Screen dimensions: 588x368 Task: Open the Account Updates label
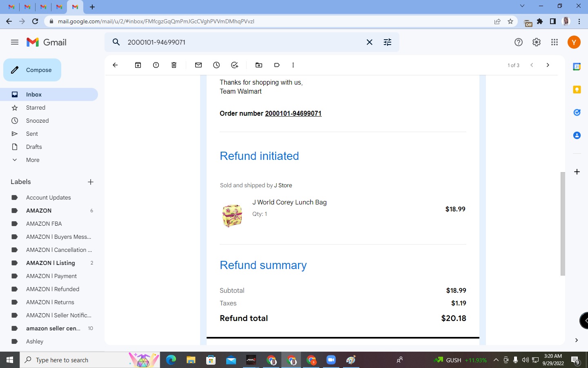click(49, 197)
